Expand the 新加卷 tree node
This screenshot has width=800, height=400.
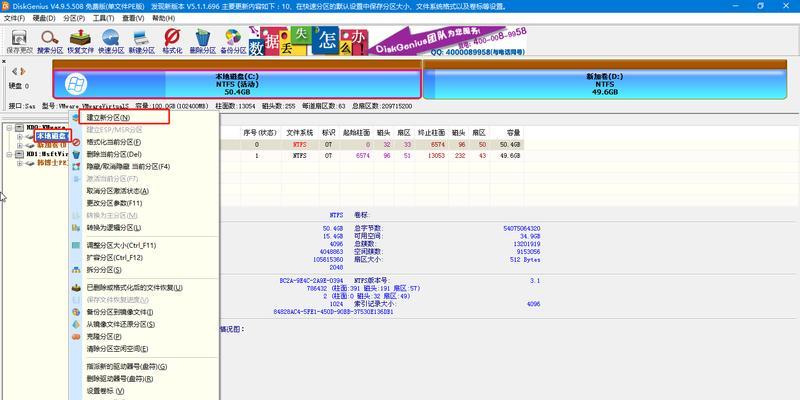point(20,145)
